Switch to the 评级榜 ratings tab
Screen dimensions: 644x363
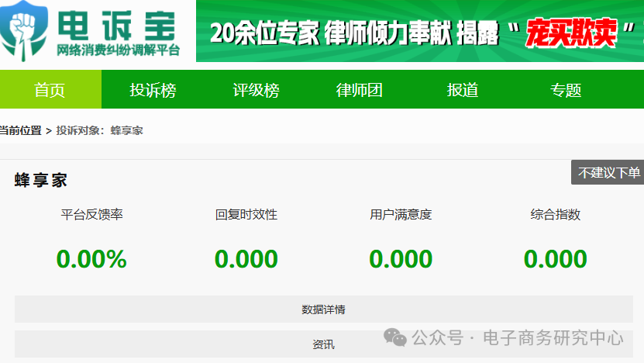(x=256, y=89)
